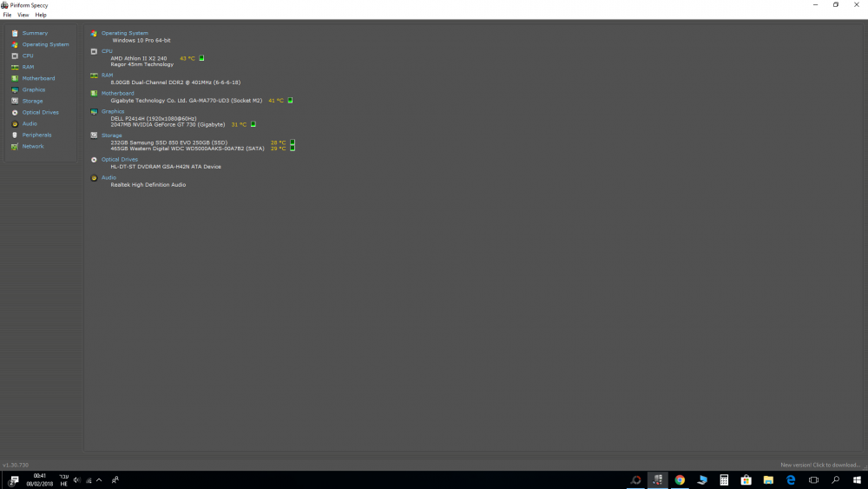Click 'Regor 45nm Technology' text

pyautogui.click(x=141, y=65)
